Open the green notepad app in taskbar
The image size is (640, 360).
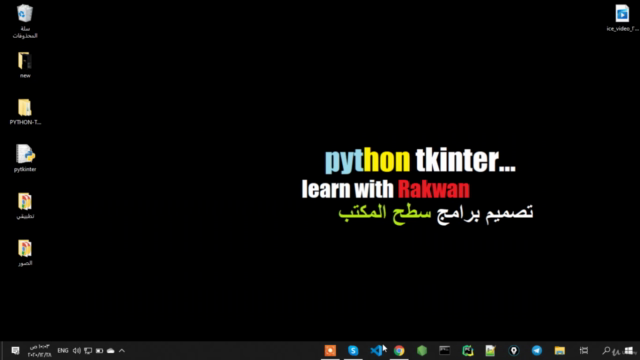coord(490,351)
